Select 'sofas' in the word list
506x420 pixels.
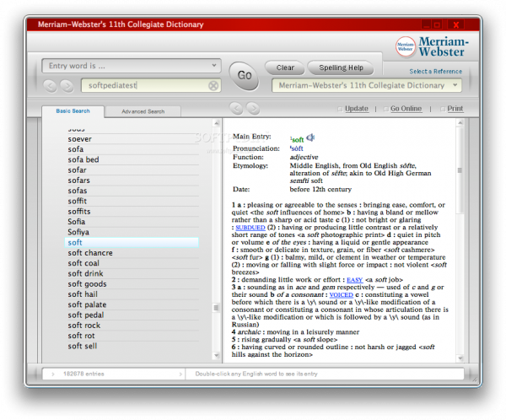pyautogui.click(x=132, y=191)
